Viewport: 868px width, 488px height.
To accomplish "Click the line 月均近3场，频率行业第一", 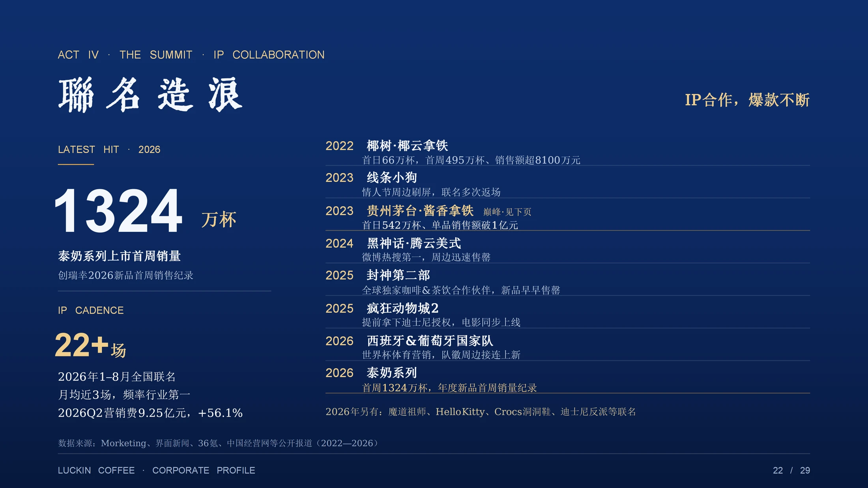I will point(124,395).
